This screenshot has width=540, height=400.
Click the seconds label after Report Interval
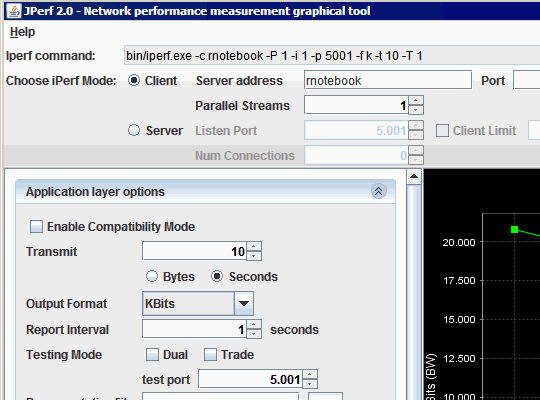pos(294,330)
